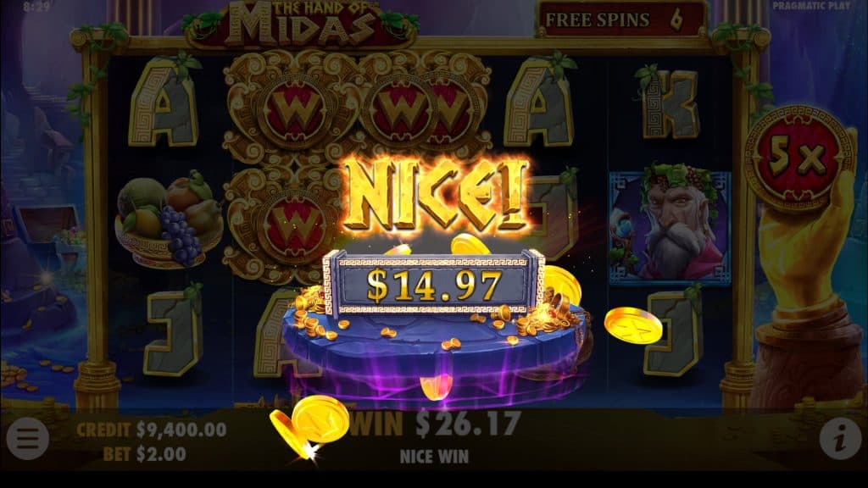Click the $14.97 win plaque
This screenshot has height=488, width=868.
433,285
